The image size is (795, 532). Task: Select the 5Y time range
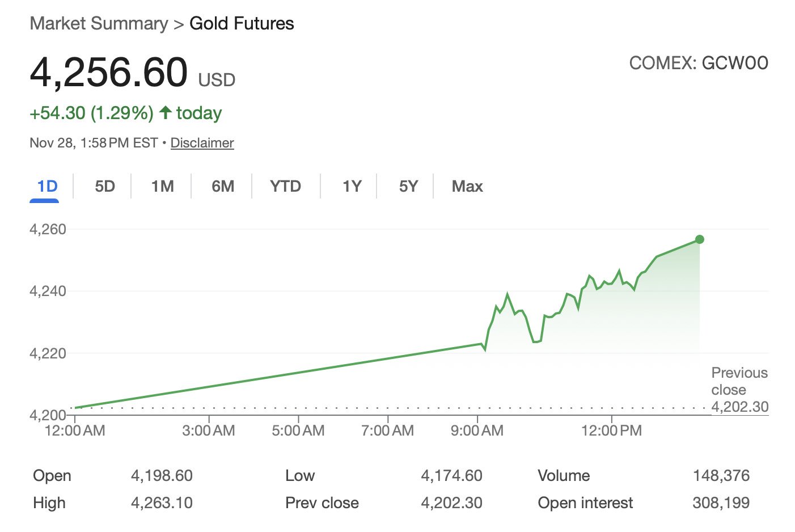(x=408, y=187)
